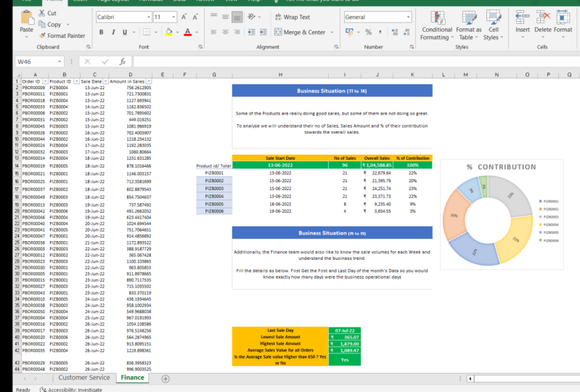Open the Name Box dropdown arrow

pyautogui.click(x=60, y=62)
